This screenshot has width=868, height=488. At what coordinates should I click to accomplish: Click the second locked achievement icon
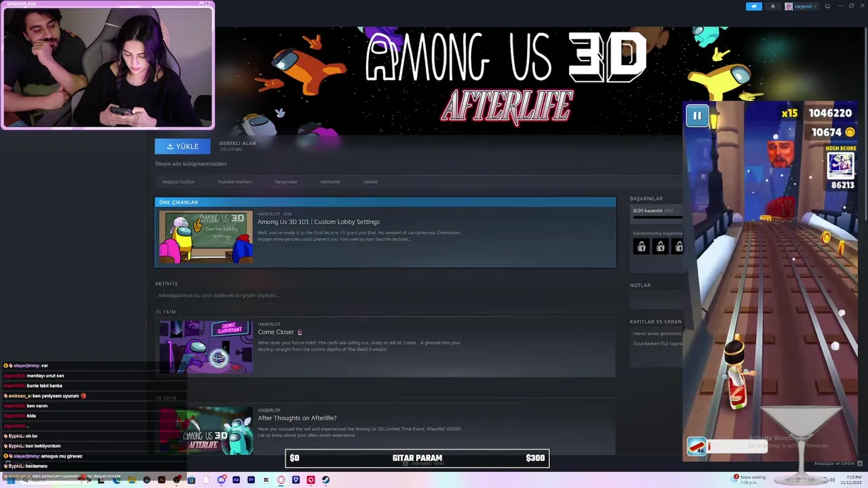660,247
